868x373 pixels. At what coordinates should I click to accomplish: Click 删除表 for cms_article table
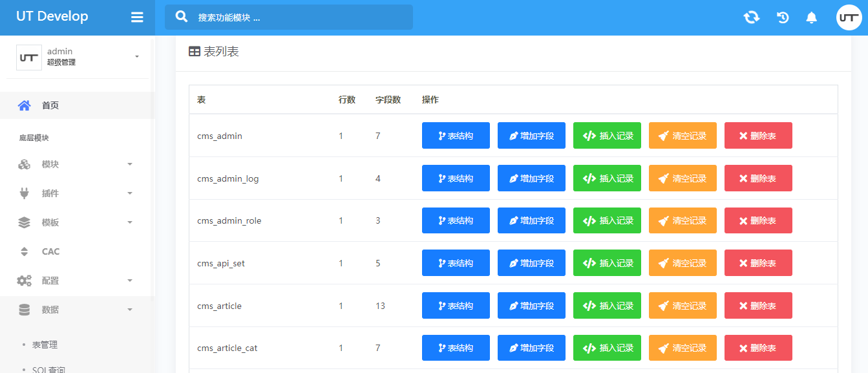(x=757, y=306)
